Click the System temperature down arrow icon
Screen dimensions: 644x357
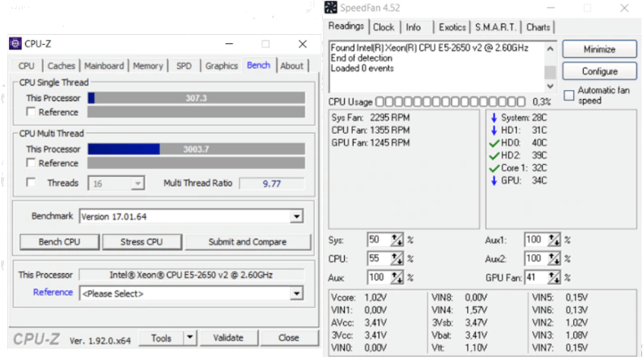(x=494, y=118)
